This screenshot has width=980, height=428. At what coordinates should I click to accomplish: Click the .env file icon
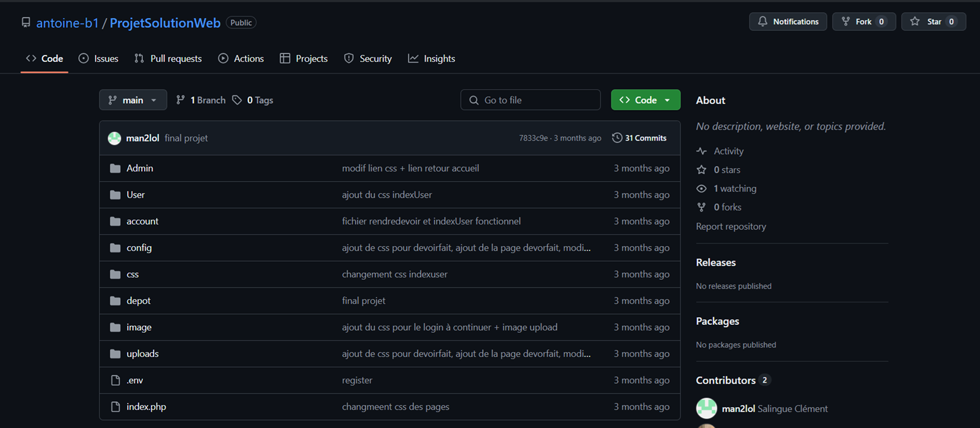click(x=115, y=380)
